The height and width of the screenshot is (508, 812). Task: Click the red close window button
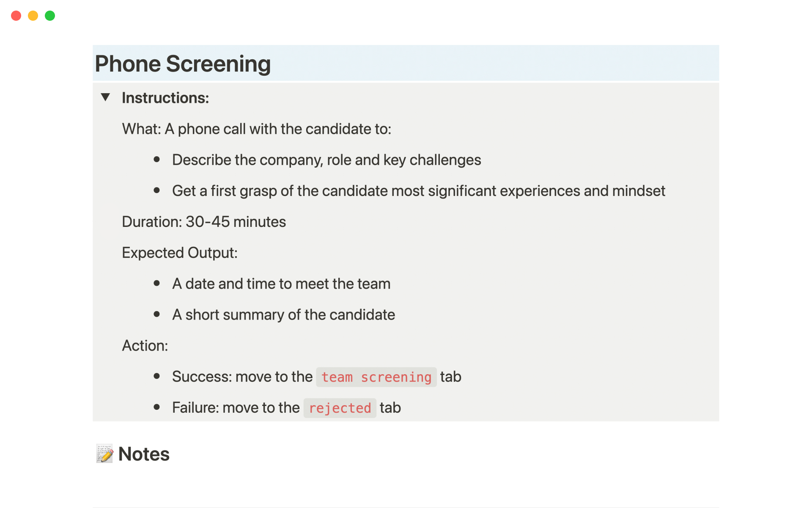click(x=16, y=16)
